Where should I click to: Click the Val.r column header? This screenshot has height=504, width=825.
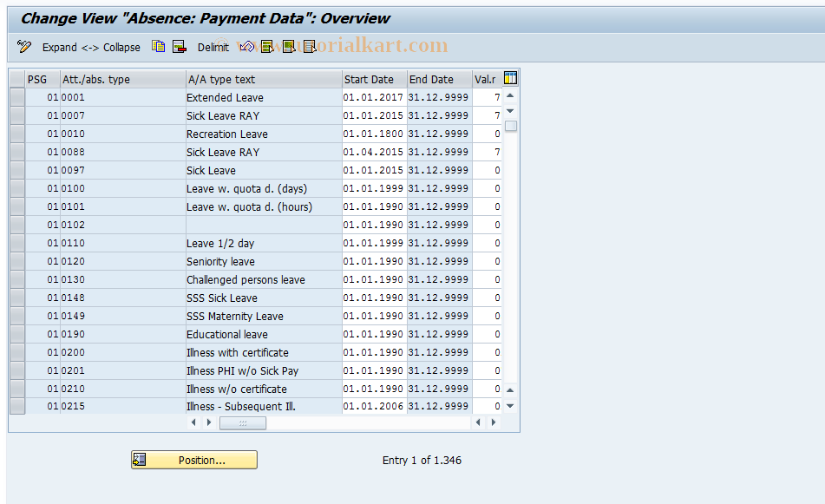pyautogui.click(x=487, y=79)
